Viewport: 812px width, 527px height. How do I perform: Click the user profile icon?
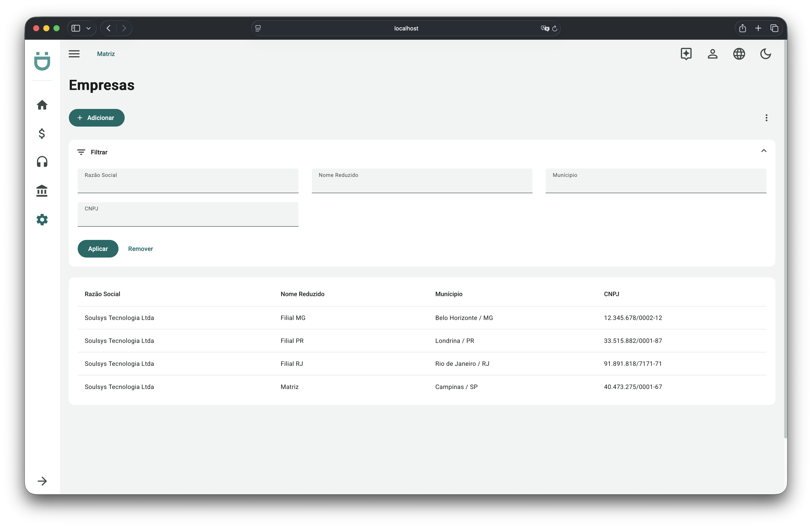pos(712,54)
